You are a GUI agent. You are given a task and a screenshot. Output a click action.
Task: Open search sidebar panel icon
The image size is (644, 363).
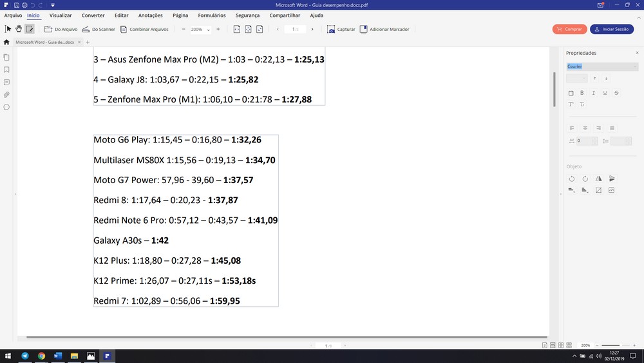[6, 107]
